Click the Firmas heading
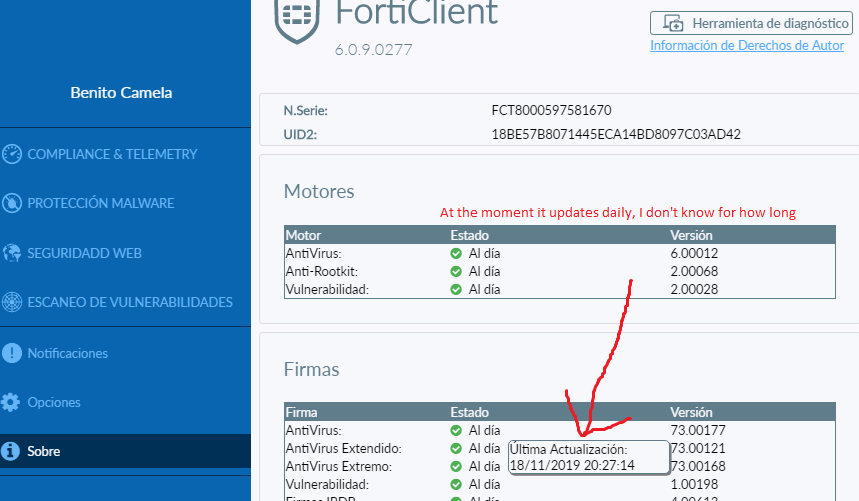The image size is (859, 501). (x=311, y=369)
